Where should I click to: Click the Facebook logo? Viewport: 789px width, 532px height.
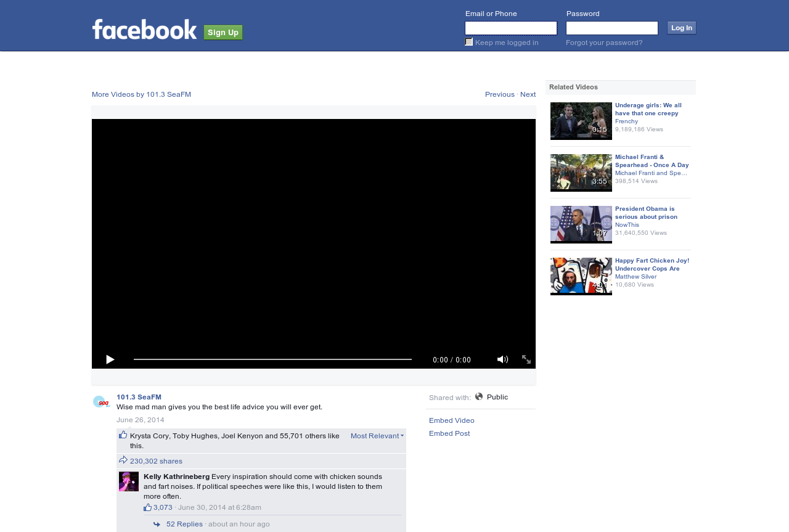point(145,30)
